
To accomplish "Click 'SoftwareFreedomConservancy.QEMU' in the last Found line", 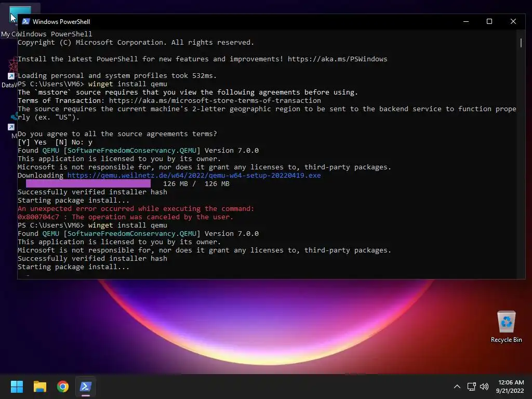I will coord(132,234).
